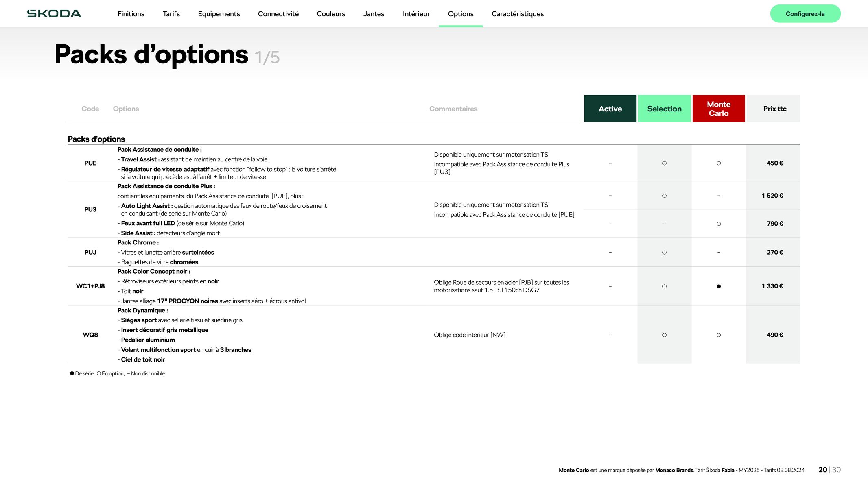The height and width of the screenshot is (488, 868).
Task: Click the 'Pack Chrome :' title
Action: pos(138,242)
